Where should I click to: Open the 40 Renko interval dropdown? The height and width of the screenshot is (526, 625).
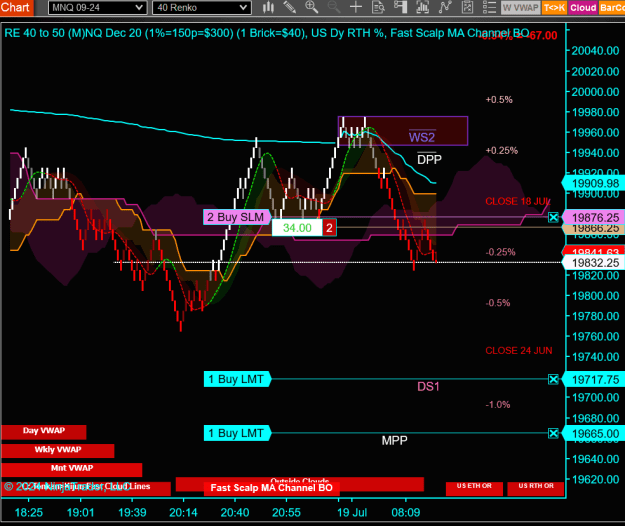tap(202, 8)
